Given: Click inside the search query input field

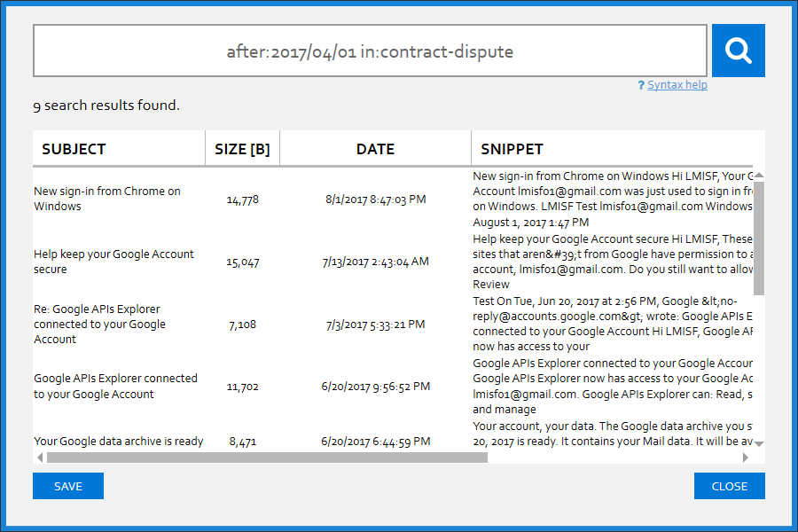Looking at the screenshot, I should pyautogui.click(x=370, y=51).
